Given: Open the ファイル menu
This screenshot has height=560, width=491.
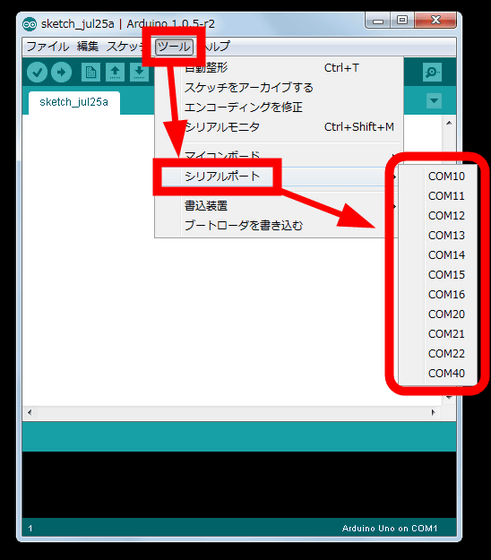Looking at the screenshot, I should coord(47,46).
